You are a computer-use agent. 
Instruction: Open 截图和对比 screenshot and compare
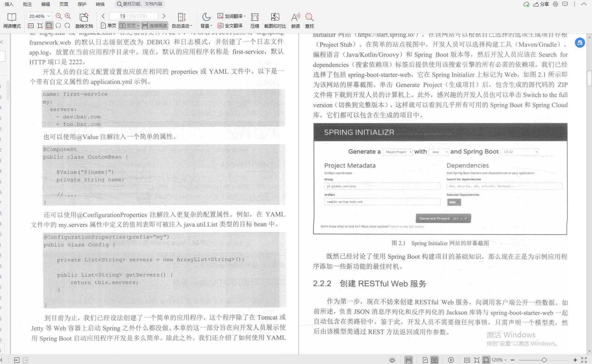click(275, 20)
